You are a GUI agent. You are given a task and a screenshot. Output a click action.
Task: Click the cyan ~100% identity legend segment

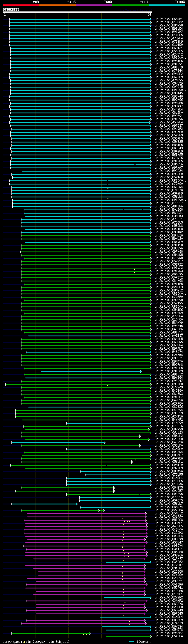coord(167,5)
